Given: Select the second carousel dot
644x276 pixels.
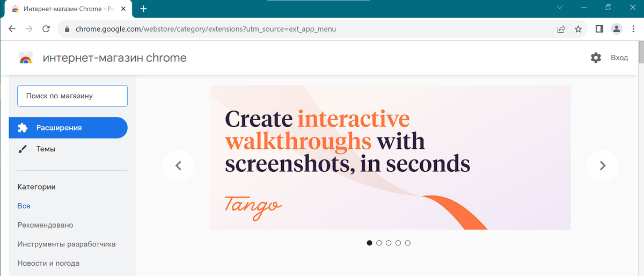Looking at the screenshot, I should click(x=379, y=243).
